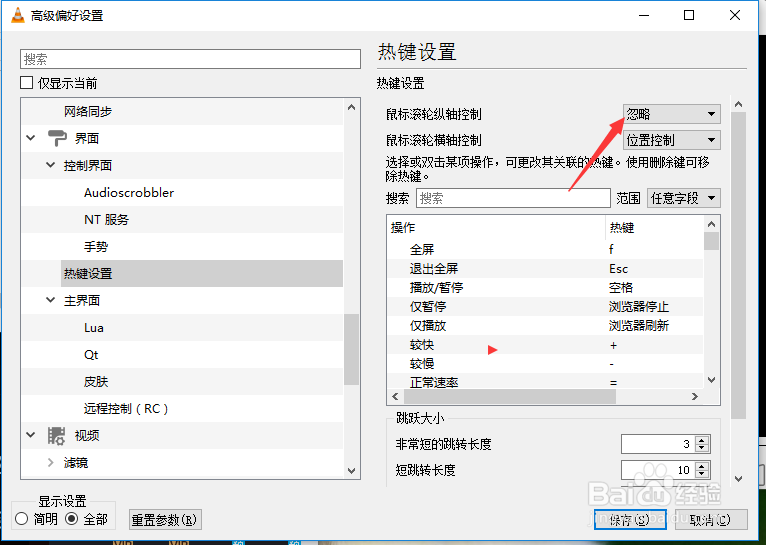The width and height of the screenshot is (766, 545).
Task: Open the 范围 任意字段 dropdown
Action: click(x=683, y=198)
